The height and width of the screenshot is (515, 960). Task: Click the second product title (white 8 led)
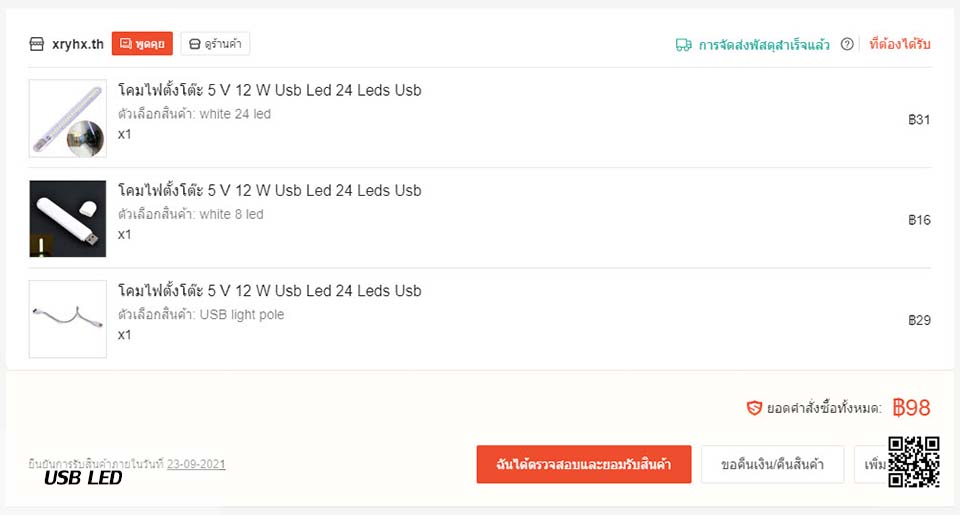tap(269, 190)
